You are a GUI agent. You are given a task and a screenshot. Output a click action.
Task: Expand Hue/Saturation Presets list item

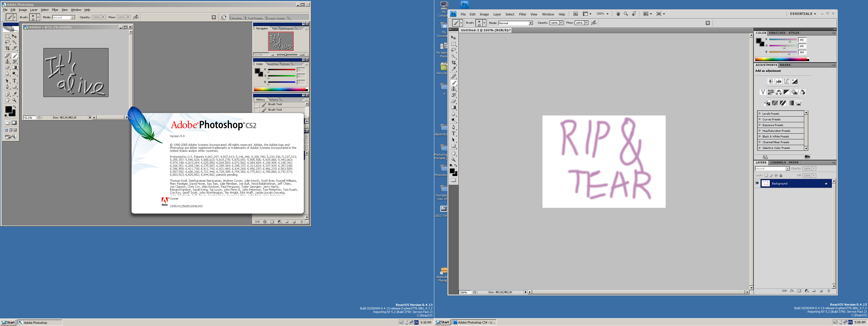click(x=760, y=131)
